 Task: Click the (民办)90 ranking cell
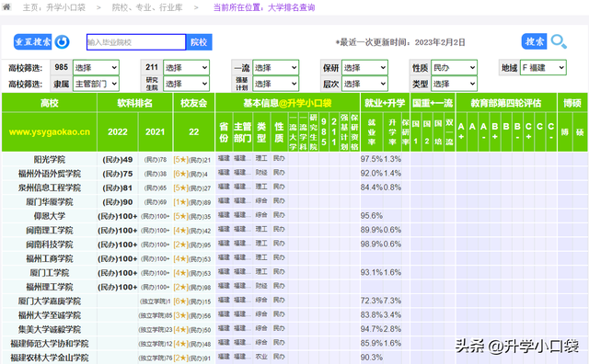(118, 202)
